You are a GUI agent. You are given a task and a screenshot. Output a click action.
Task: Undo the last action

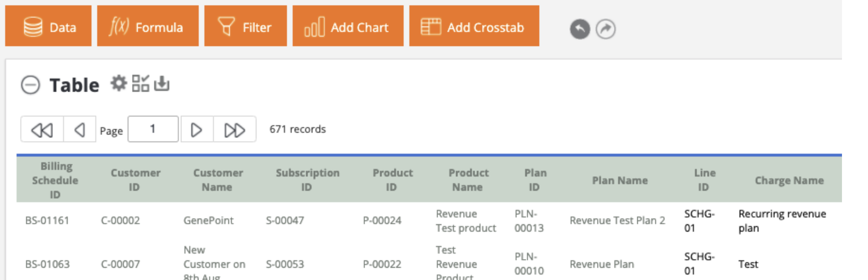[580, 29]
